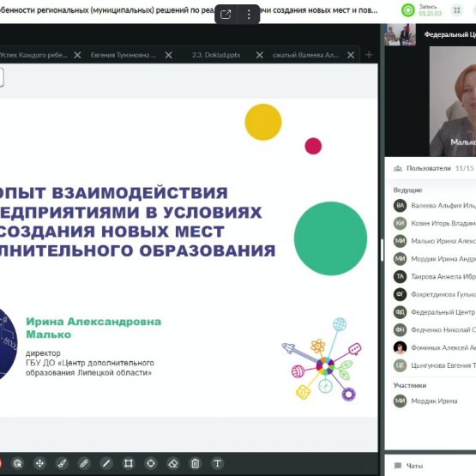This screenshot has height=476, width=476.
Task: Click the ЦГ avatar of Цынгунова
Action: click(401, 365)
